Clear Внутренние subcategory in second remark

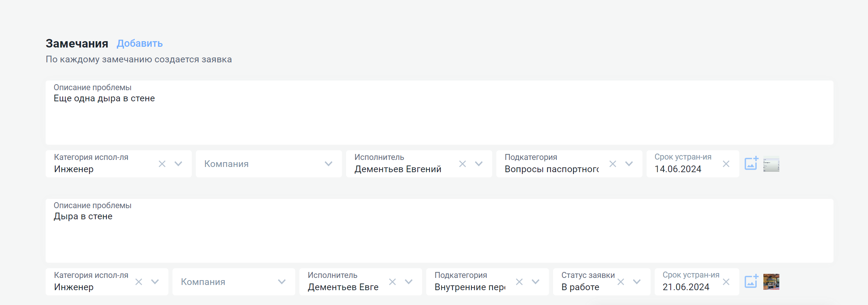tap(519, 282)
